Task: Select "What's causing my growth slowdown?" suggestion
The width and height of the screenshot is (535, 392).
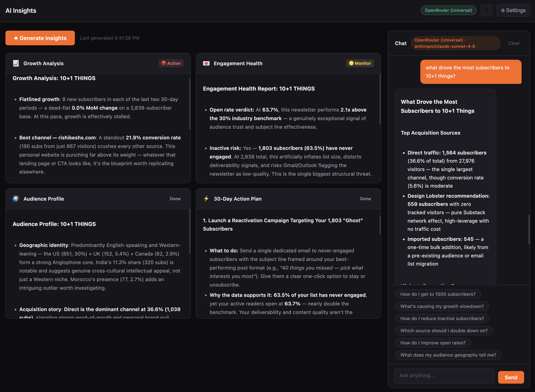Action: 442,306
